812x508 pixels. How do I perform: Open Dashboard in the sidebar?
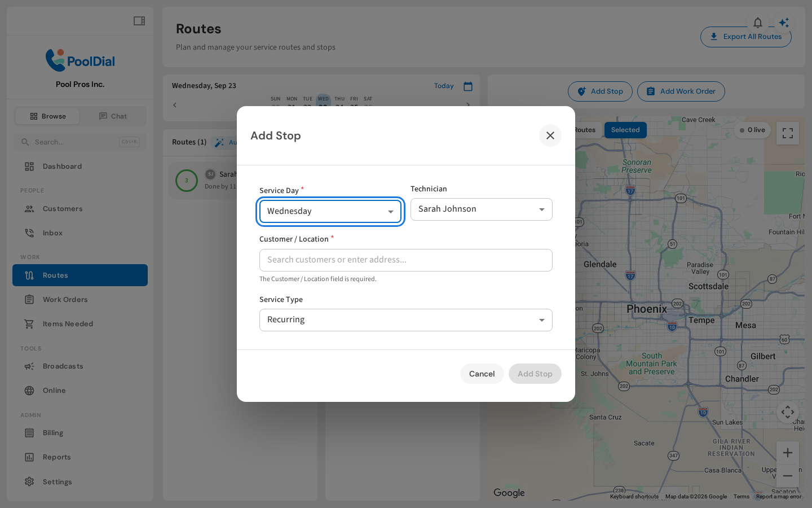click(x=80, y=167)
